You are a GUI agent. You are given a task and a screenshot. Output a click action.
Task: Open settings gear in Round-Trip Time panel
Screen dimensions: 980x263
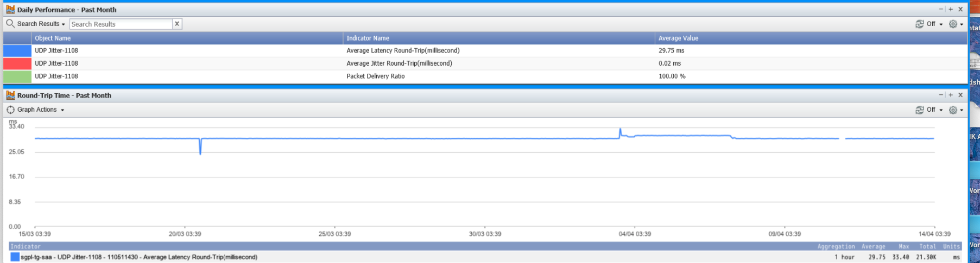click(x=953, y=110)
